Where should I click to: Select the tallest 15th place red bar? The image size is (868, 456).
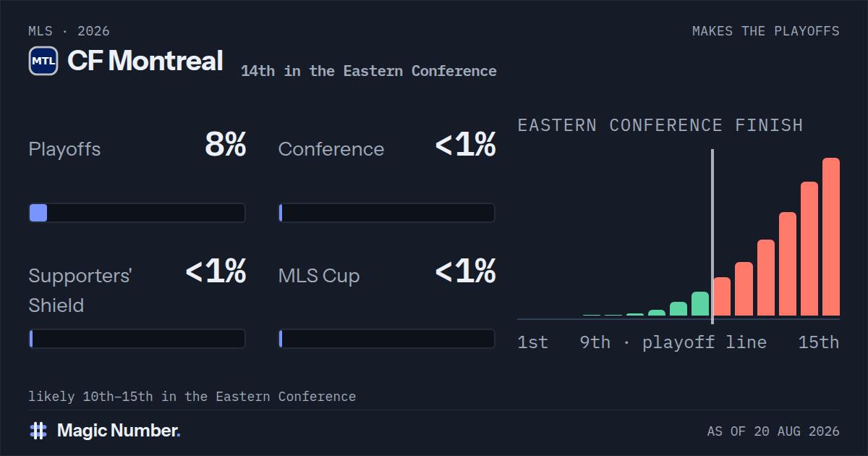pos(831,237)
